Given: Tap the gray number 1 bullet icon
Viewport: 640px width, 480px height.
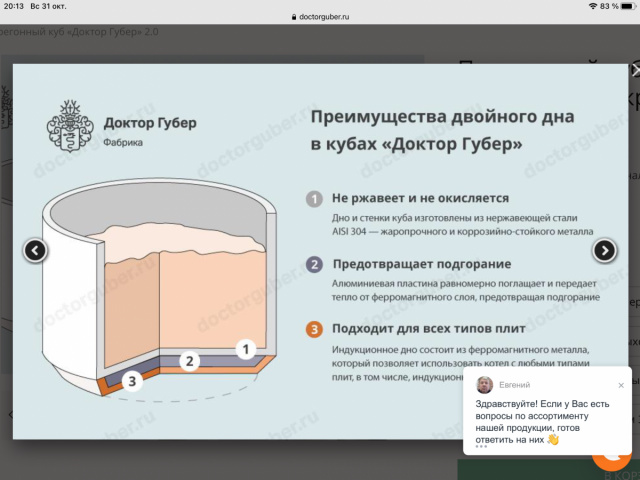Looking at the screenshot, I should pos(314,199).
